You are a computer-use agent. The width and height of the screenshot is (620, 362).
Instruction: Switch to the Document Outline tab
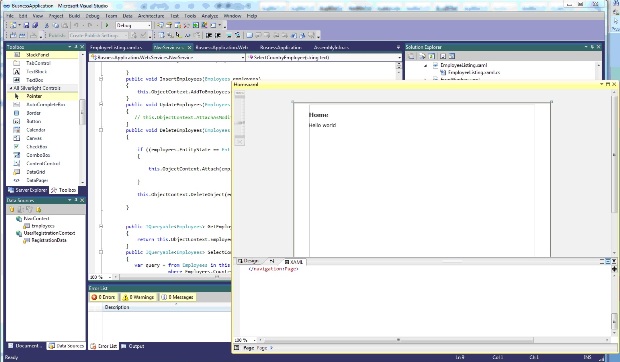click(x=26, y=346)
